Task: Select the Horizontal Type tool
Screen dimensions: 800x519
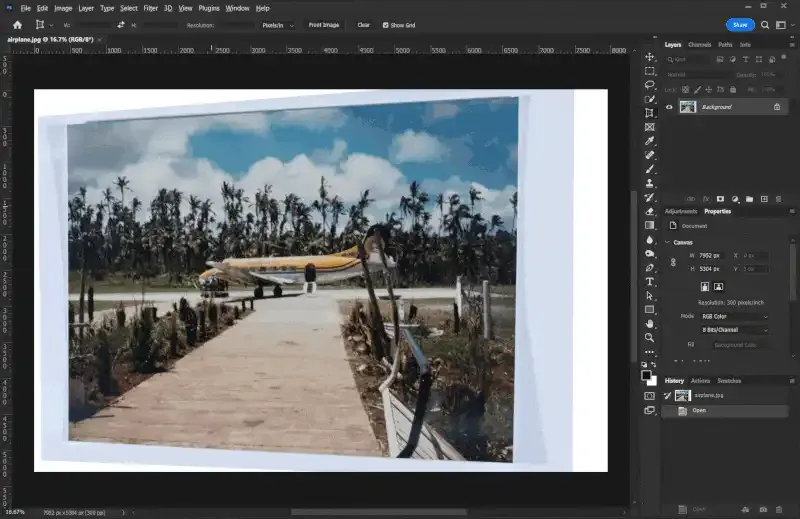Action: 649,281
